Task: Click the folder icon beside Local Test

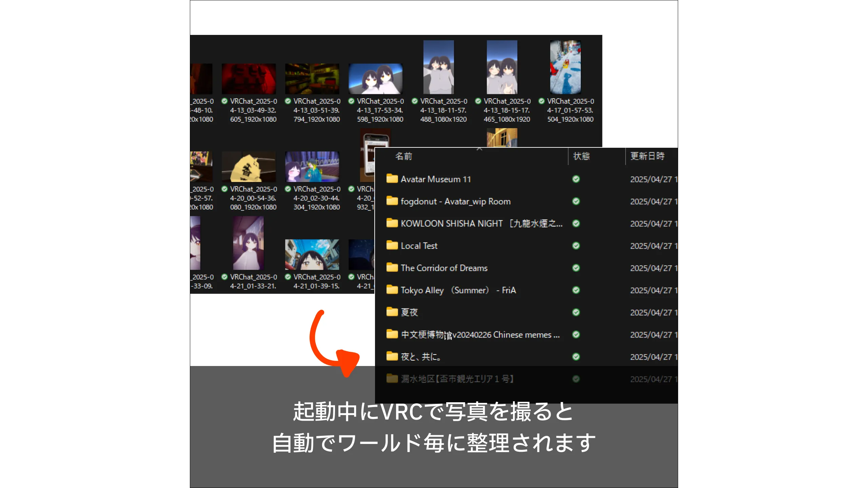Action: coord(392,245)
